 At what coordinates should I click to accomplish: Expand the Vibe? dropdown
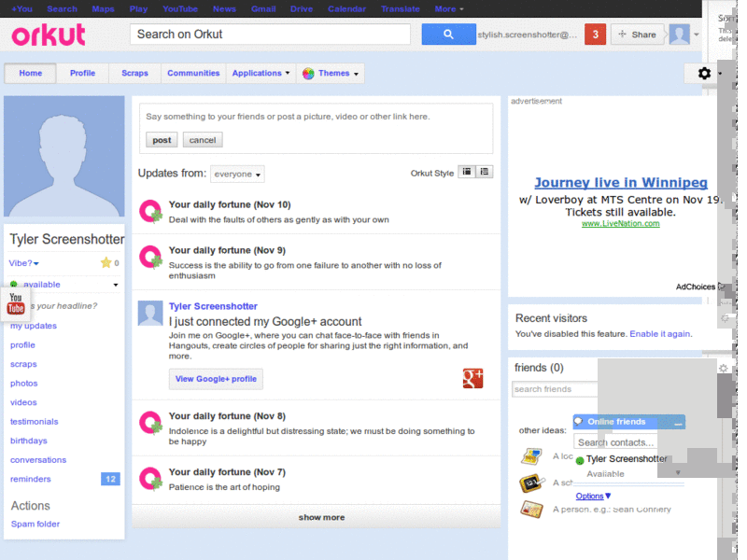[24, 263]
